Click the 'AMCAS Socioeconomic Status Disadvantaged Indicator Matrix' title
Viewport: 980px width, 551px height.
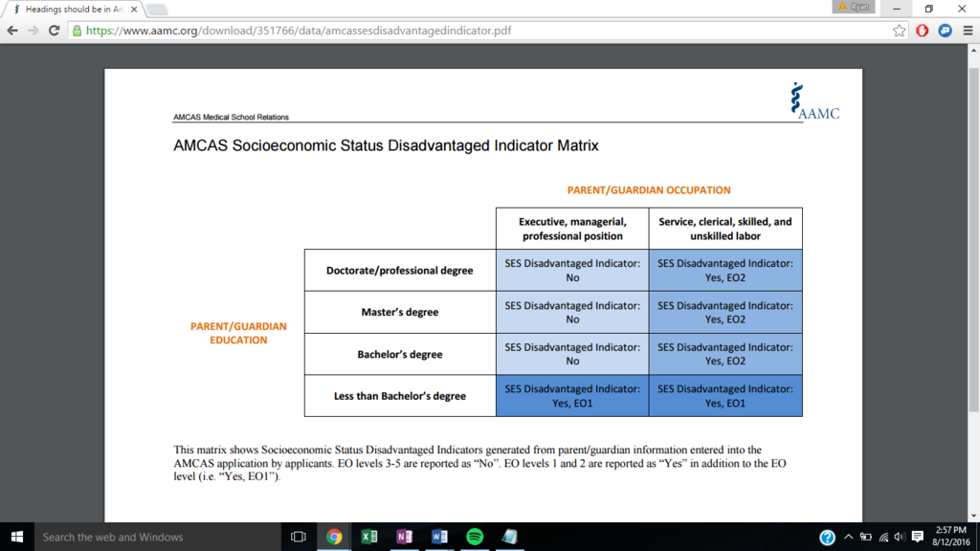point(386,145)
